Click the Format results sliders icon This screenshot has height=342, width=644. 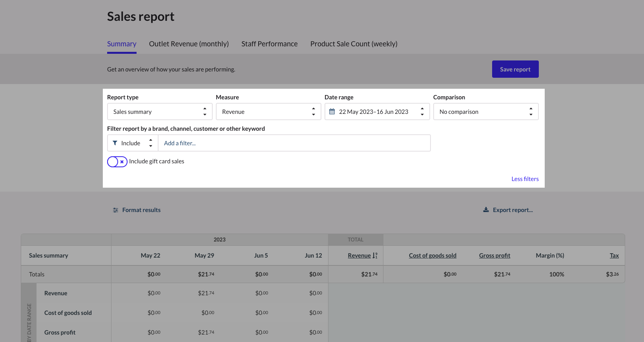tap(115, 210)
